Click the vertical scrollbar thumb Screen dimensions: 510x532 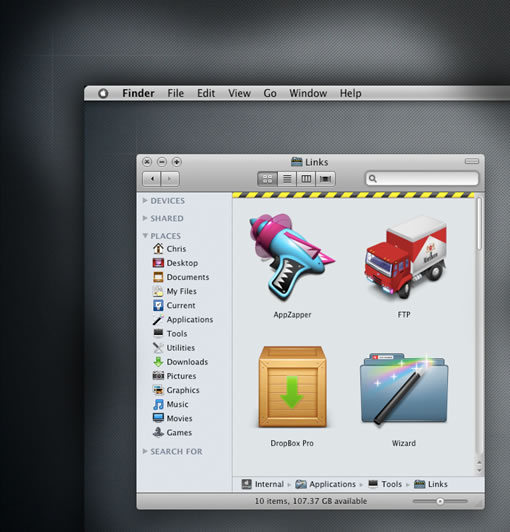tap(479, 224)
